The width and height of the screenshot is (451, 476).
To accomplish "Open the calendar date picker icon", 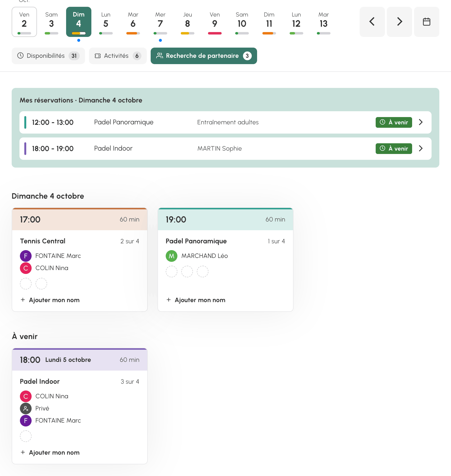I will point(426,22).
